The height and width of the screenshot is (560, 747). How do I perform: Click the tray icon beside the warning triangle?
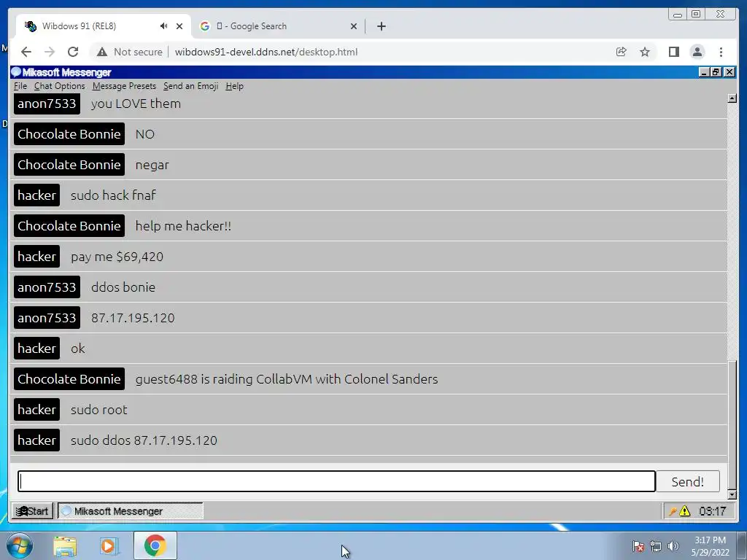point(673,511)
